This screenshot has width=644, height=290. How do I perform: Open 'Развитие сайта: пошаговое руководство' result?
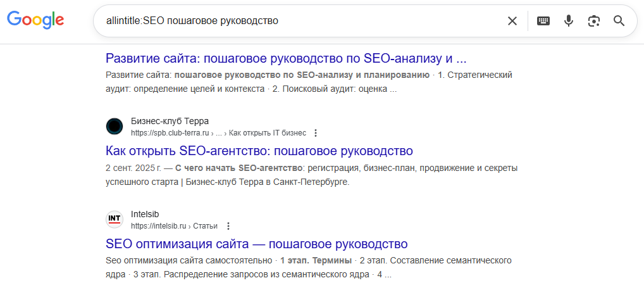coord(285,58)
